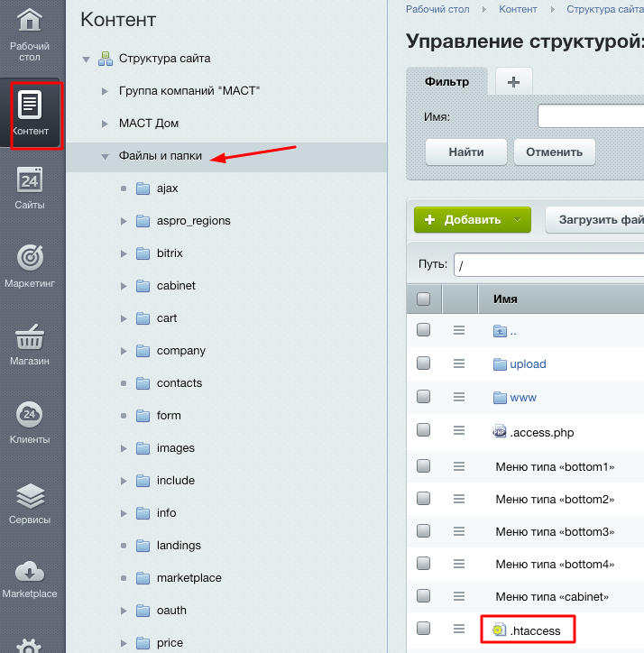Open the upload folder link
The height and width of the screenshot is (653, 644).
tap(528, 364)
